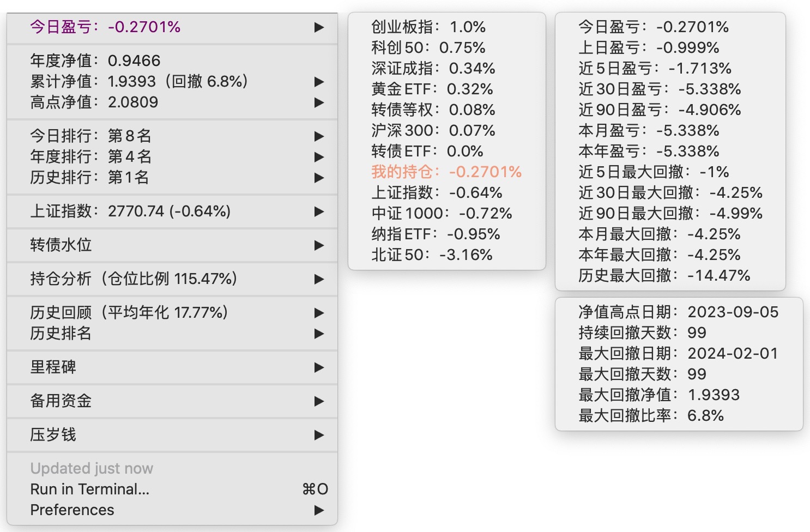Viewport: 810px width, 532px height.
Task: Click the 上证指数 row arrow
Action: pyautogui.click(x=319, y=211)
